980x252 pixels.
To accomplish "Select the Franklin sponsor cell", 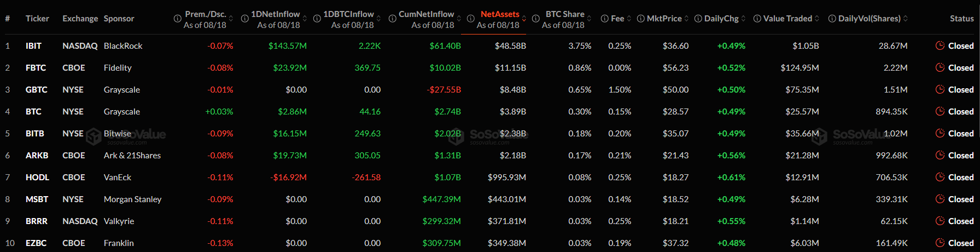I will click(119, 243).
